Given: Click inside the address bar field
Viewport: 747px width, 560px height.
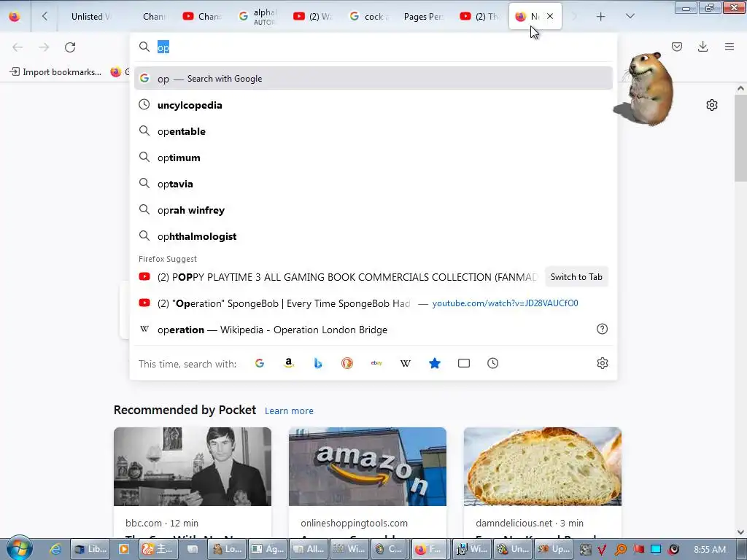Looking at the screenshot, I should [373, 47].
